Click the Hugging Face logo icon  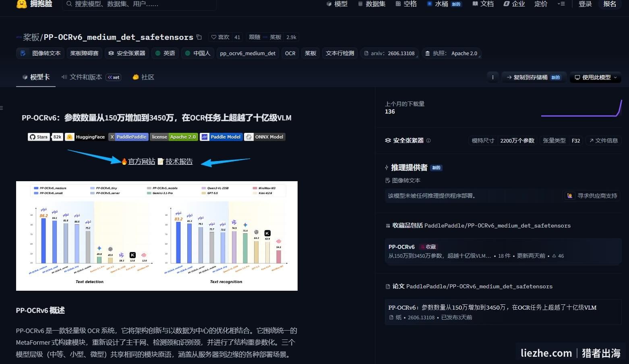pyautogui.click(x=21, y=4)
